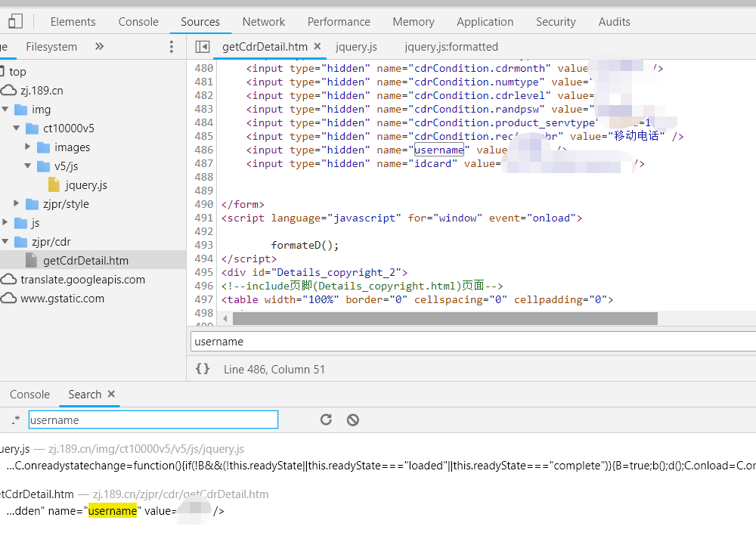Viewport: 756px width, 545px height.
Task: Select the js folder in the tree
Action: tap(36, 223)
